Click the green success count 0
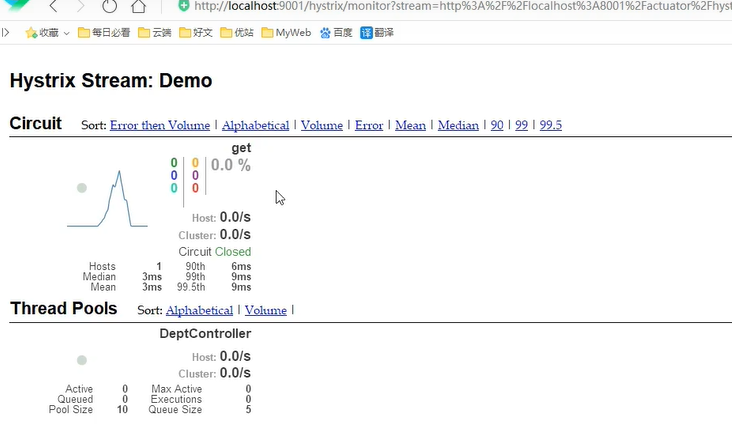732x443 pixels. tap(174, 162)
